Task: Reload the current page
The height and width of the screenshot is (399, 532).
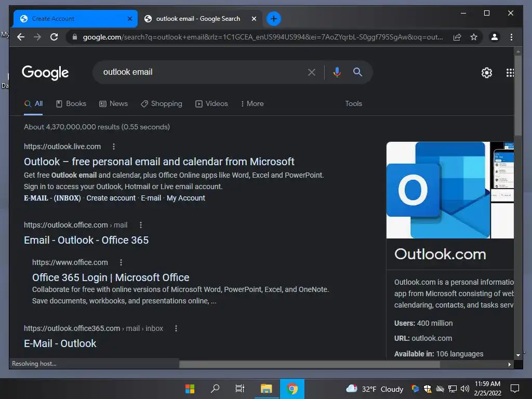Action: [54, 37]
